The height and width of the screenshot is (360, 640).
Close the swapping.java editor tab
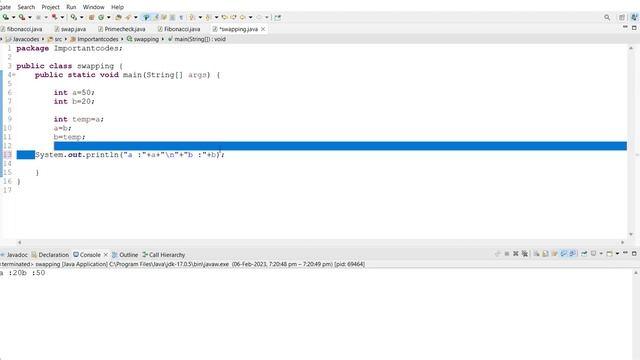(x=263, y=29)
